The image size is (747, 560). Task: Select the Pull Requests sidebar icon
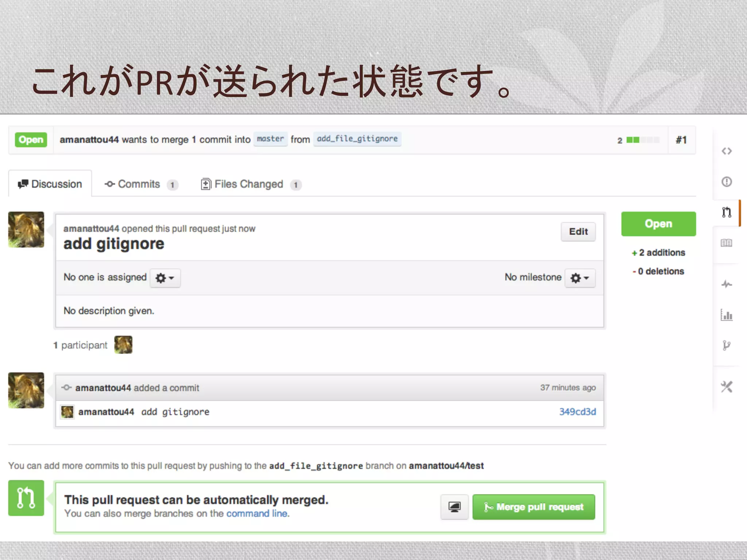click(727, 212)
